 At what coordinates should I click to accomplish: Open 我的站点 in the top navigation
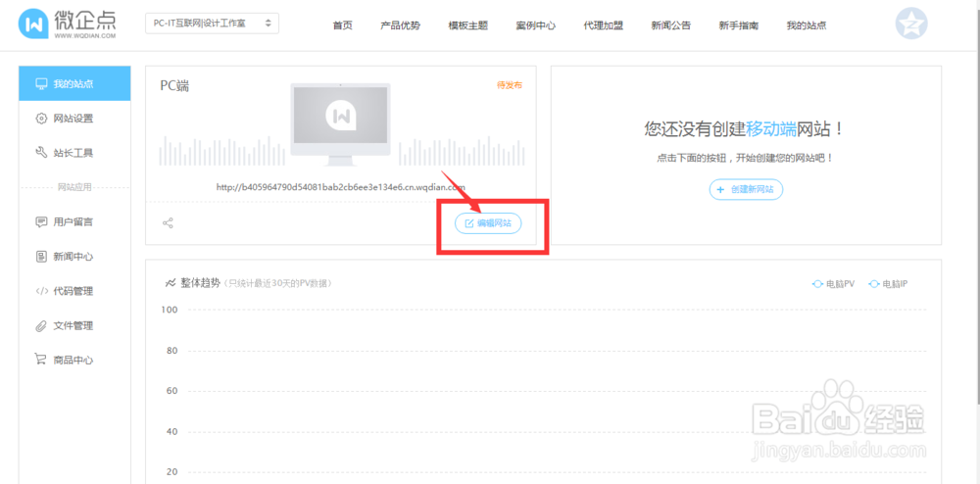point(807,25)
